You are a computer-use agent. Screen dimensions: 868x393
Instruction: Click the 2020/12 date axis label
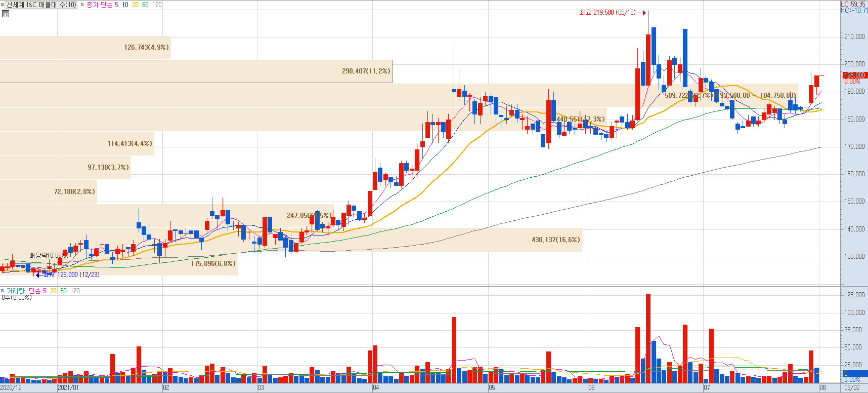click(11, 388)
